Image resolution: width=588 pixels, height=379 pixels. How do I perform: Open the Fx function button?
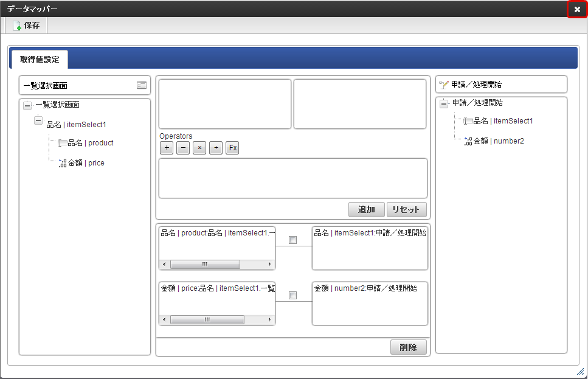click(232, 148)
